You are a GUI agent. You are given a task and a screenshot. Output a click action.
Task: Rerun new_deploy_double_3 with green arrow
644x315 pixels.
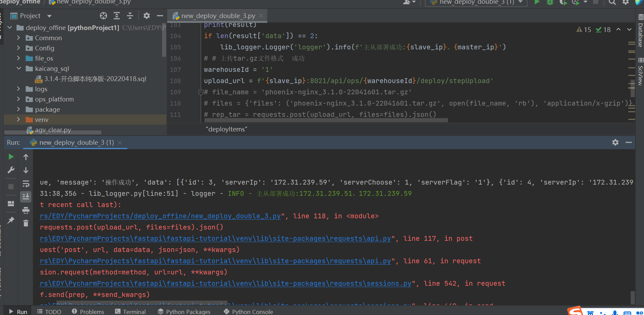coord(11,157)
